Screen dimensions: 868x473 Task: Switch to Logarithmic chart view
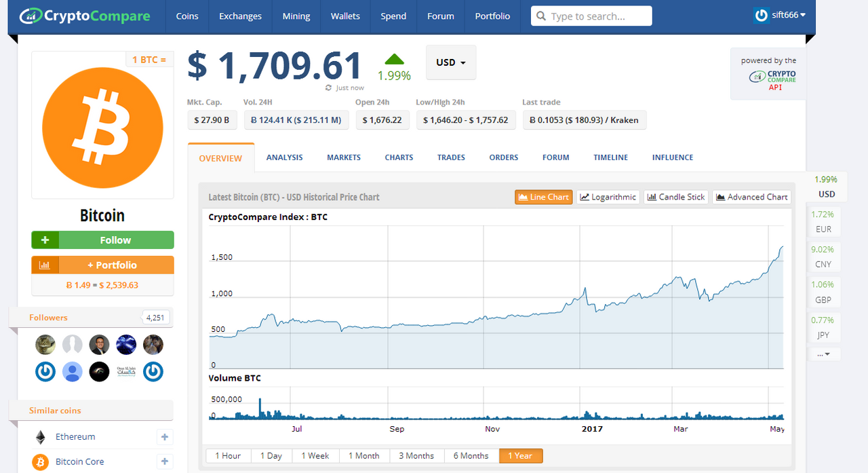[x=608, y=197]
